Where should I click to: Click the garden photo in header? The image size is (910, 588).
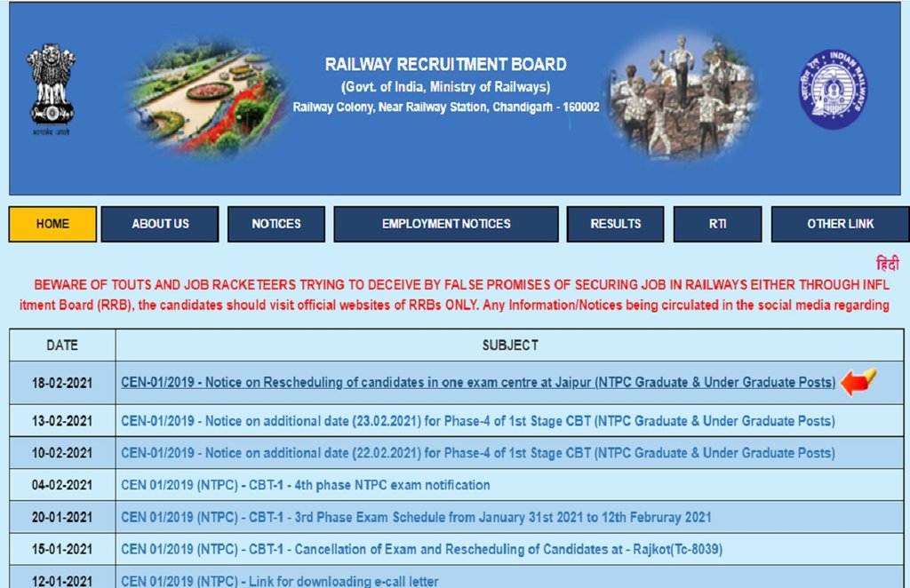click(210, 98)
